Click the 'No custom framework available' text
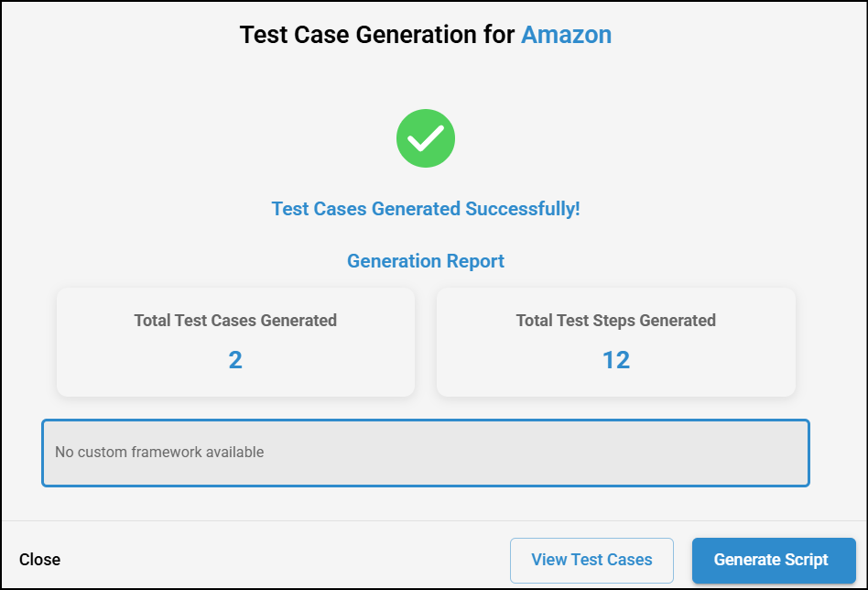This screenshot has height=590, width=868. pyautogui.click(x=159, y=452)
